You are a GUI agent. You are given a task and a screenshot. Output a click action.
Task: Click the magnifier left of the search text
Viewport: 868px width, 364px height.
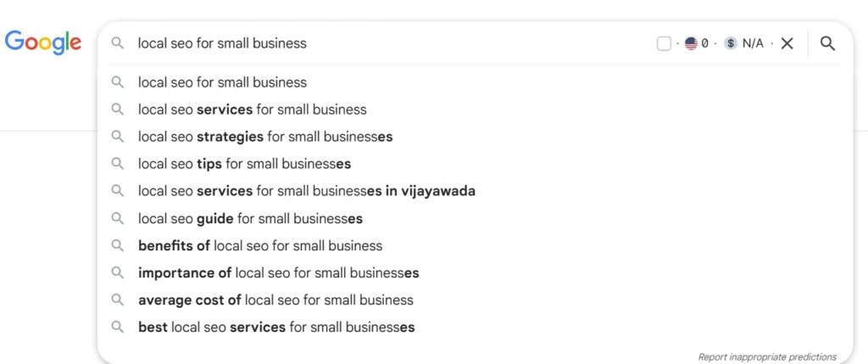coord(118,43)
